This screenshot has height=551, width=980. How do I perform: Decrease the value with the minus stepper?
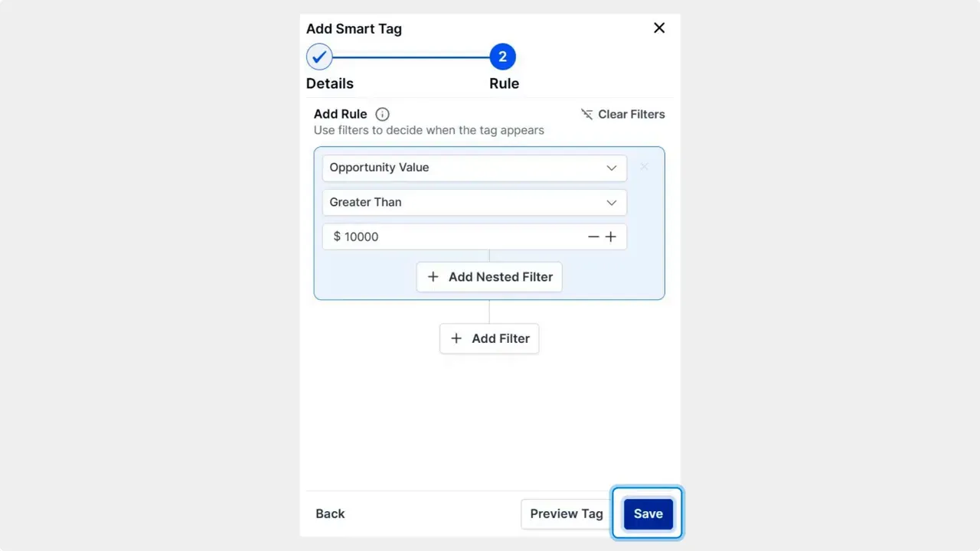(593, 236)
